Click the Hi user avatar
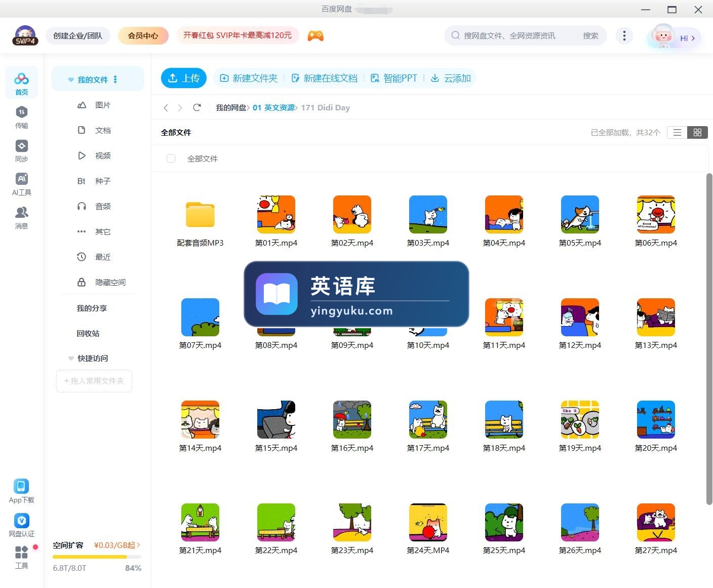This screenshot has height=588, width=713. tap(674, 36)
